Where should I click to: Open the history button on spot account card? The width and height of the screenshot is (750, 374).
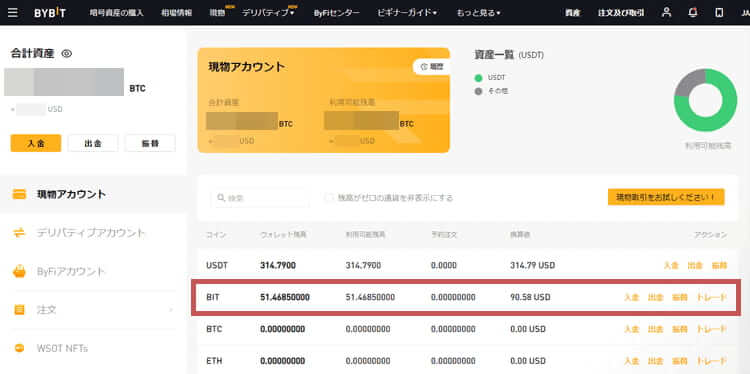coord(431,67)
